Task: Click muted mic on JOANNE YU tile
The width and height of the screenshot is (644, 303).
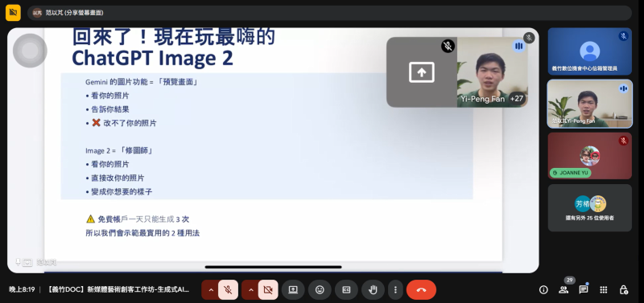Action: coord(623,141)
